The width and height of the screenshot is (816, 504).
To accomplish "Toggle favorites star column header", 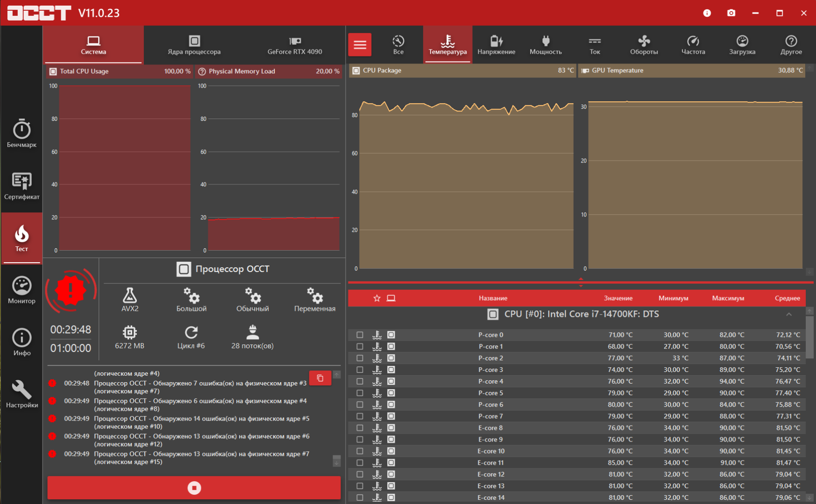I will click(x=377, y=298).
